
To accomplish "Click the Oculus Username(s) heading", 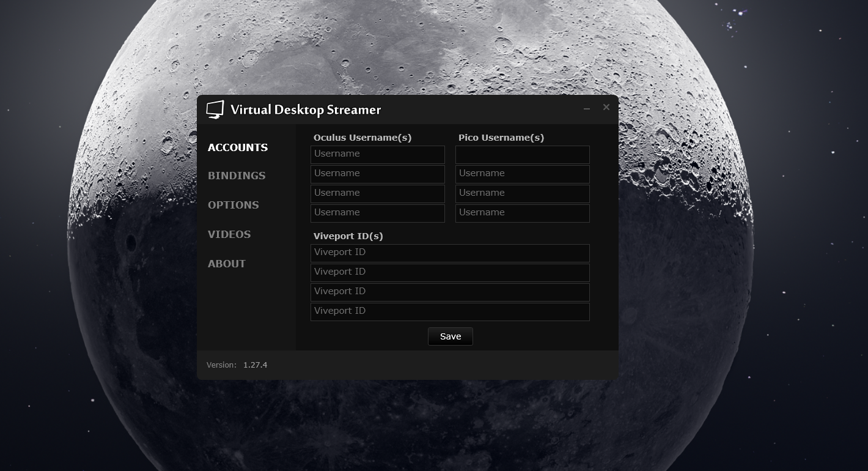I will [362, 138].
